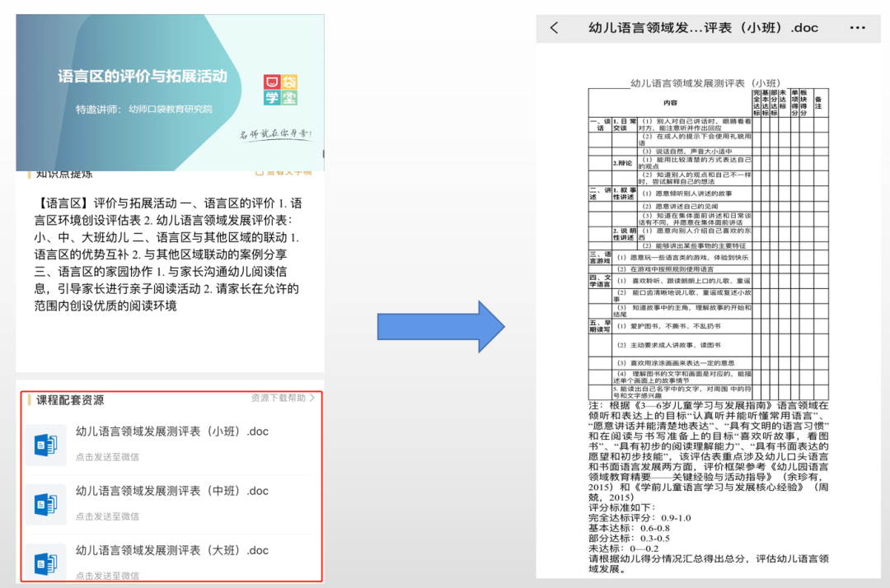This screenshot has width=890, height=588.
Task: Click the 查看文字稿 link
Action: [283, 172]
